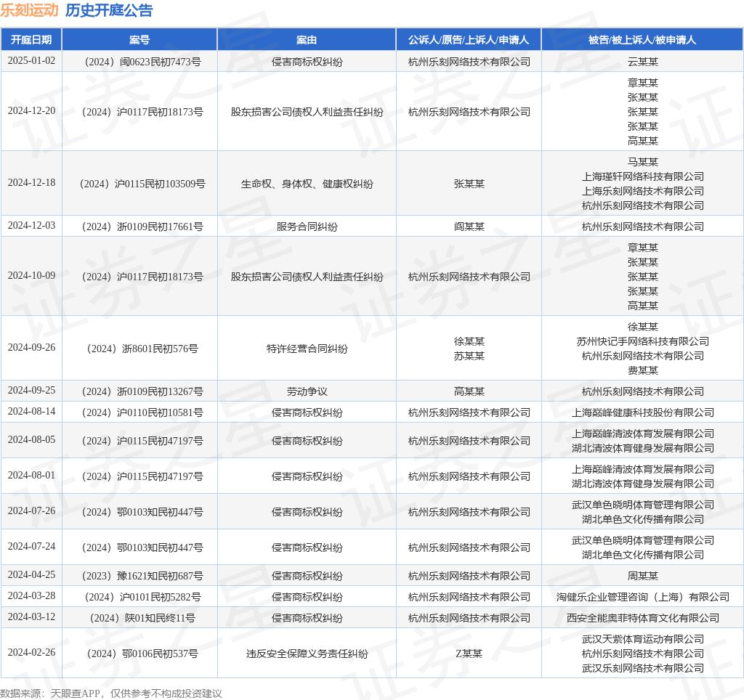The image size is (744, 700).
Task: Select the 案号 column header
Action: 139,40
